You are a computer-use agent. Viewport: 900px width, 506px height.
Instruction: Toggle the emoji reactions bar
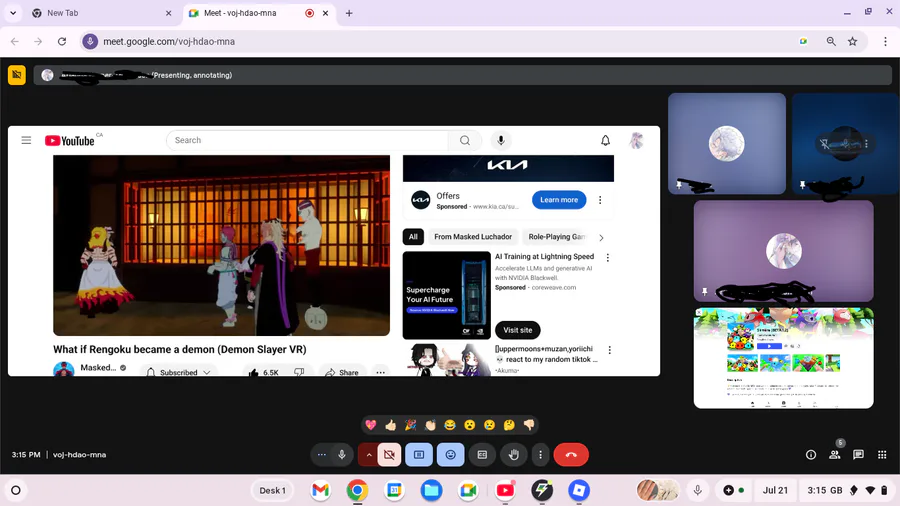click(x=451, y=455)
